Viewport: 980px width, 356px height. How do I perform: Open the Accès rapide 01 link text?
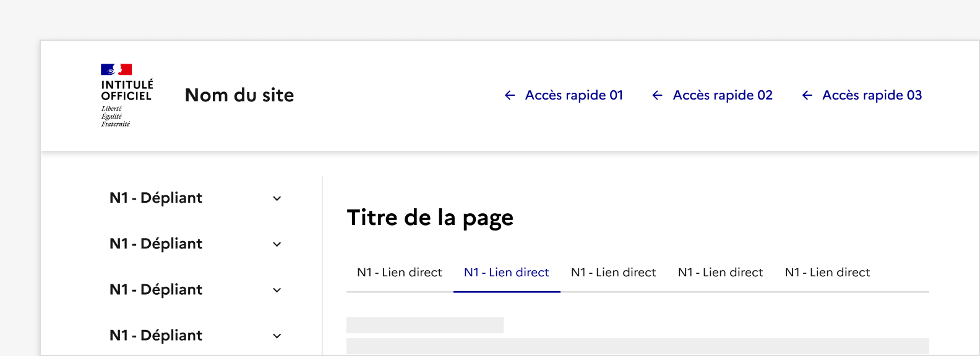coord(574,95)
